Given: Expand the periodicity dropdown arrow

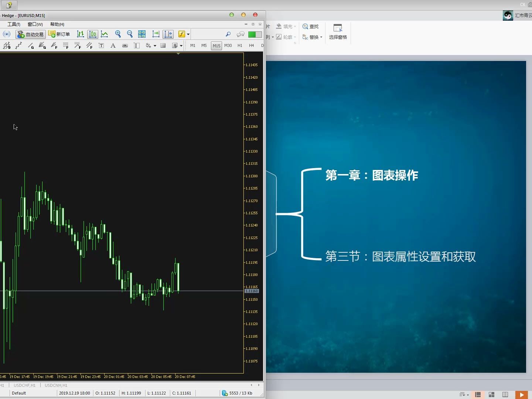Looking at the screenshot, I should pyautogui.click(x=188, y=34).
